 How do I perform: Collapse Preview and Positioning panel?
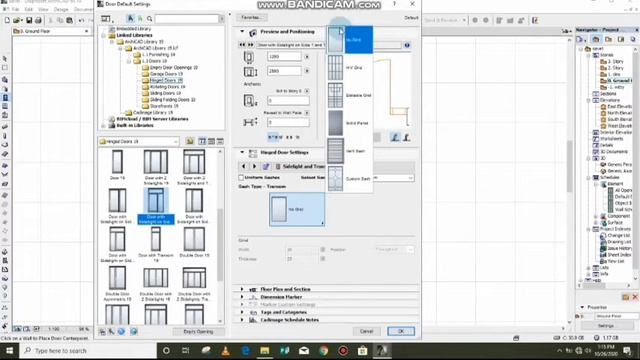tap(242, 31)
